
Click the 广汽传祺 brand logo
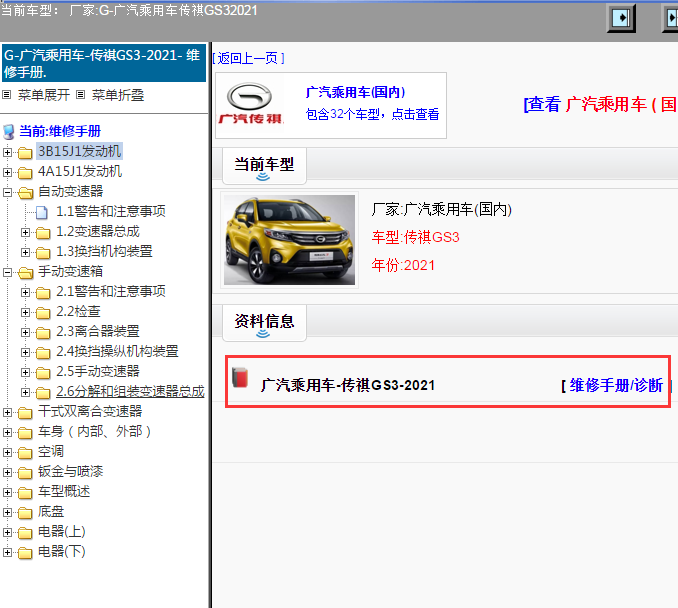(251, 105)
